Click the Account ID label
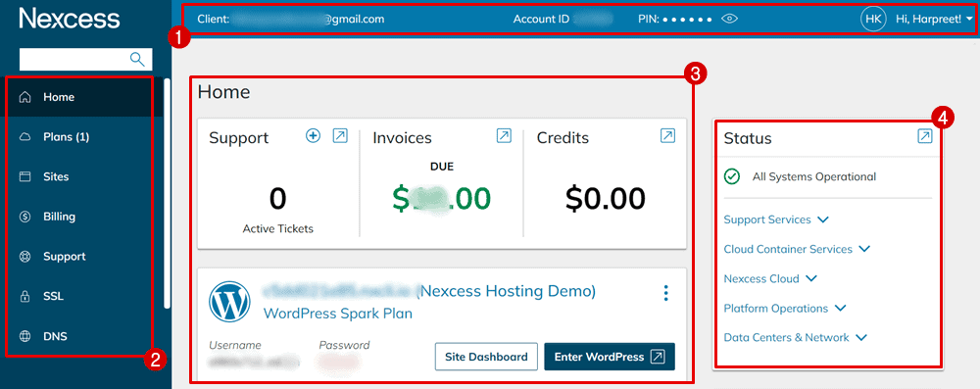Image resolution: width=980 pixels, height=389 pixels. pos(541,19)
